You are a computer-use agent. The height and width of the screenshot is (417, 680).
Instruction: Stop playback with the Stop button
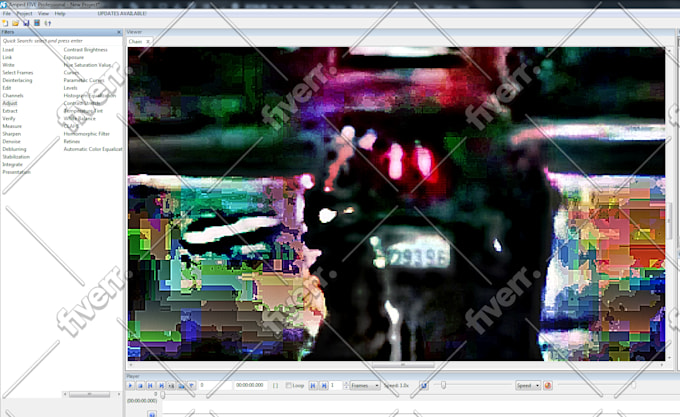[x=140, y=385]
